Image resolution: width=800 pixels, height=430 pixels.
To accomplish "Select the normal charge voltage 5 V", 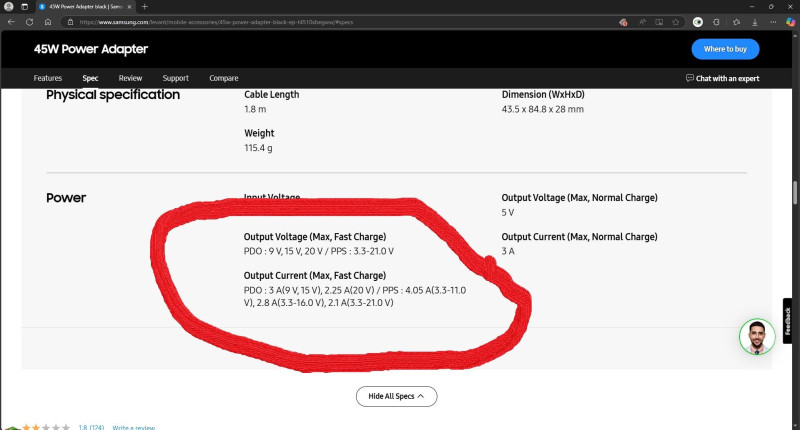I will tap(508, 213).
